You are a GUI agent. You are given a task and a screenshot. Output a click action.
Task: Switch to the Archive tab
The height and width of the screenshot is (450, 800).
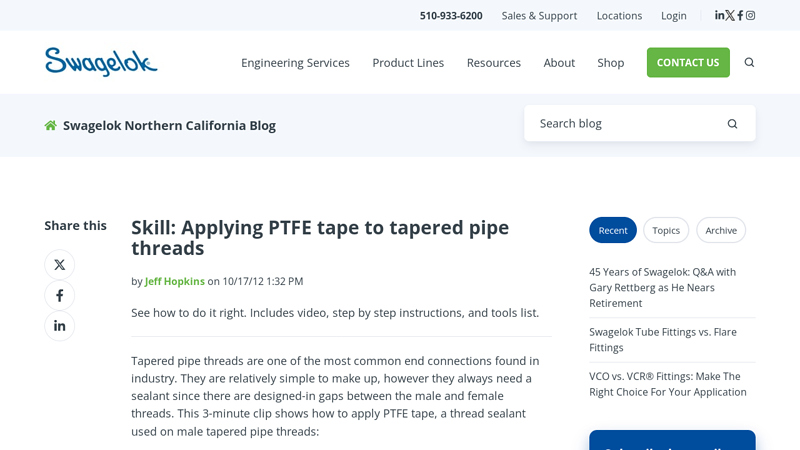tap(721, 230)
